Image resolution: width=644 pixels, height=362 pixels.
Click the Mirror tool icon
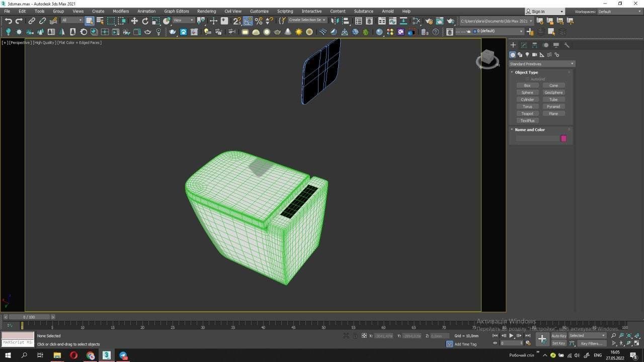pos(335,21)
